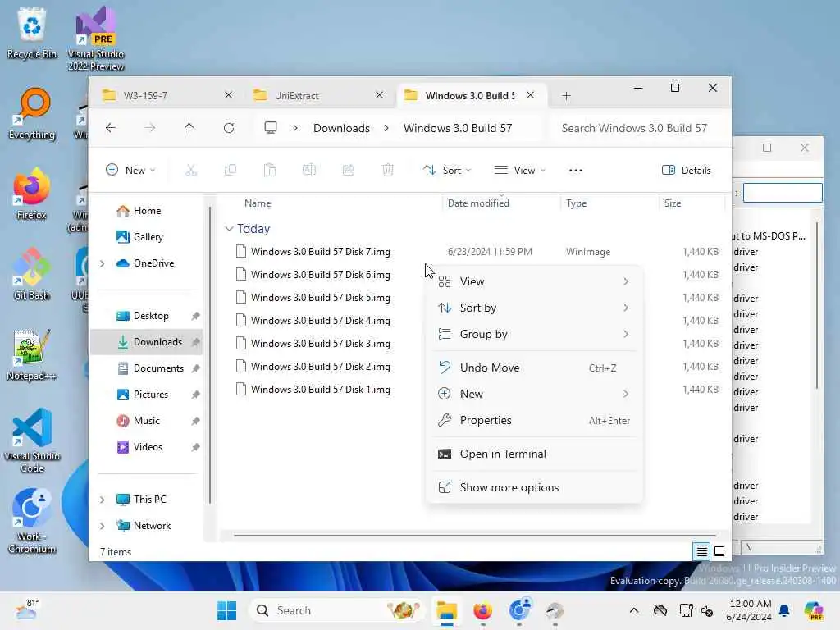Screen dimensions: 840x630
Task: Sort by the Name column header
Action: (258, 203)
